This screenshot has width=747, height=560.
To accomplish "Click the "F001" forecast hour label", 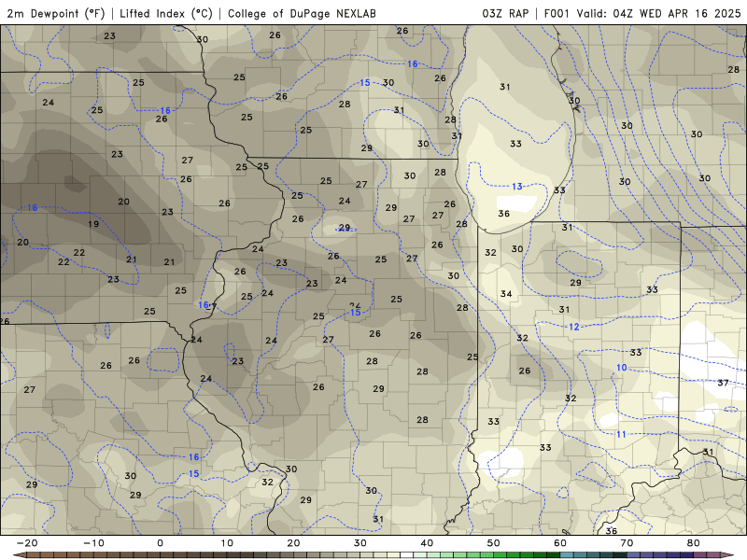I will [x=557, y=13].
